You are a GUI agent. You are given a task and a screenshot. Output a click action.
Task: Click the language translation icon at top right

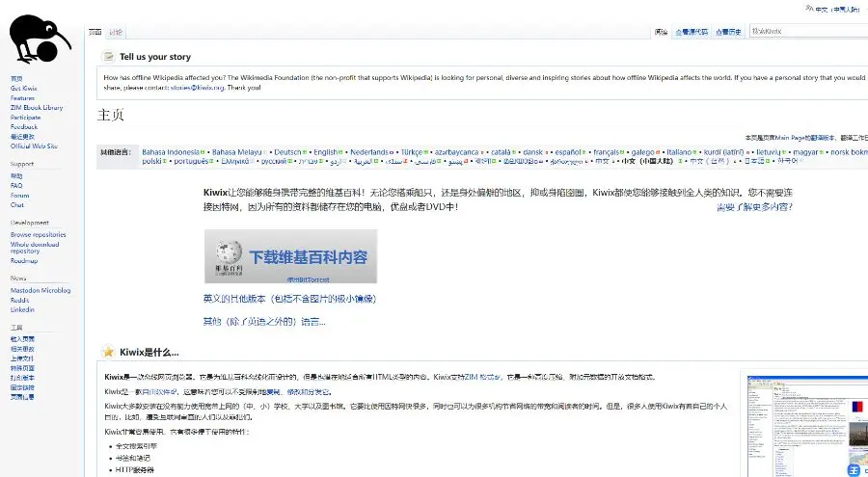[x=809, y=9]
